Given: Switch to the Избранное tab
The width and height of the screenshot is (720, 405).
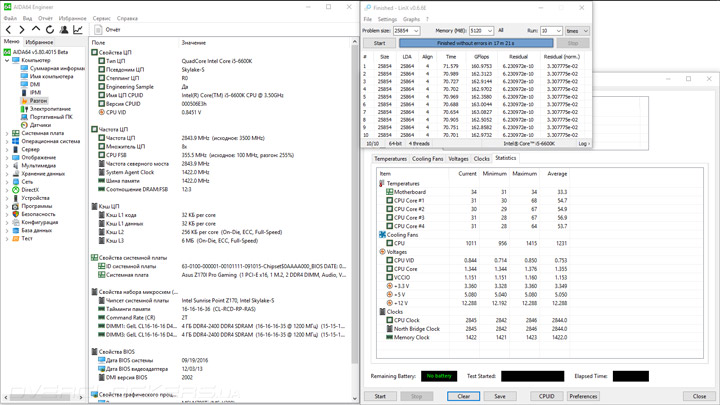Looking at the screenshot, I should click(x=40, y=42).
